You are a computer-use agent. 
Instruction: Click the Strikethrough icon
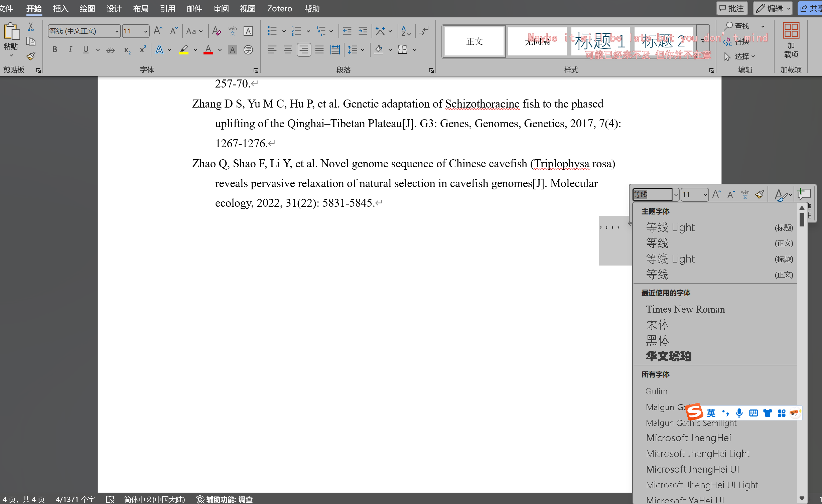110,50
